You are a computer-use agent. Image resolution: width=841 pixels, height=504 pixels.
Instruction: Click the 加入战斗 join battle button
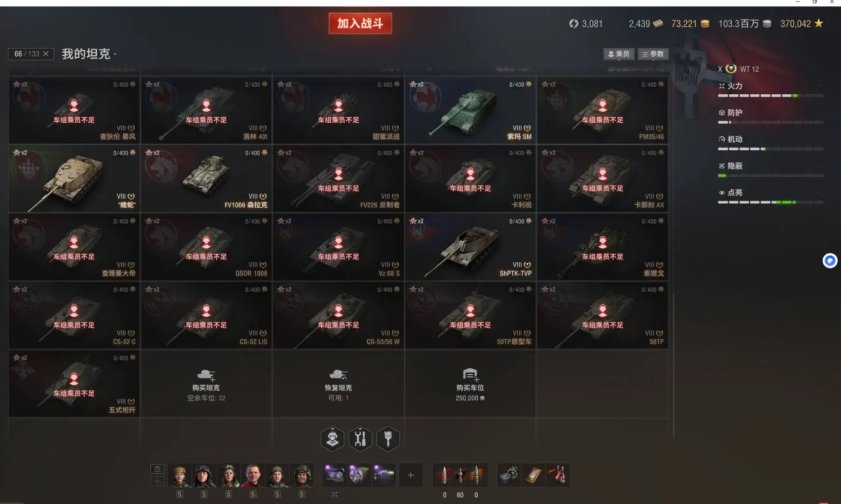360,23
